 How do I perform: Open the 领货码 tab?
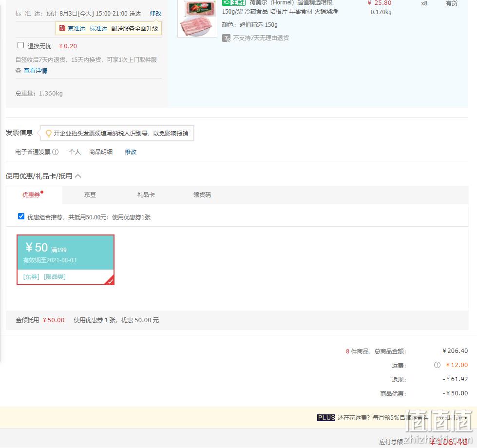tap(202, 195)
